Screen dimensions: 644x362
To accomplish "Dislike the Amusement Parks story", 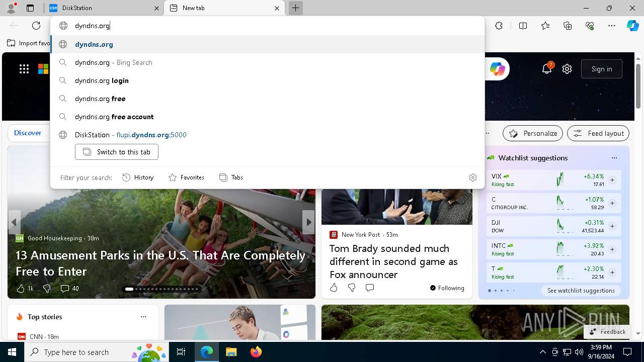I will (x=47, y=289).
